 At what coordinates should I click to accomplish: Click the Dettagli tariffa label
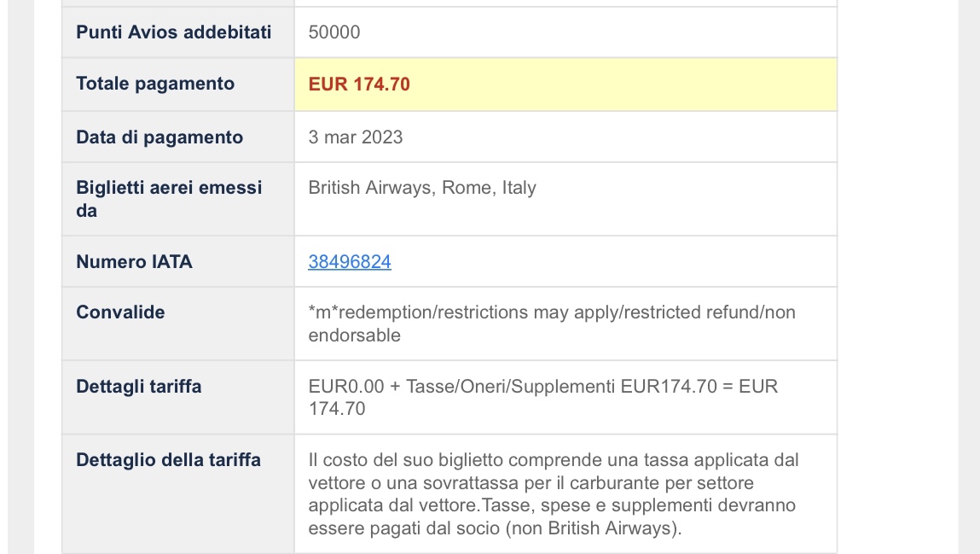[x=139, y=387]
